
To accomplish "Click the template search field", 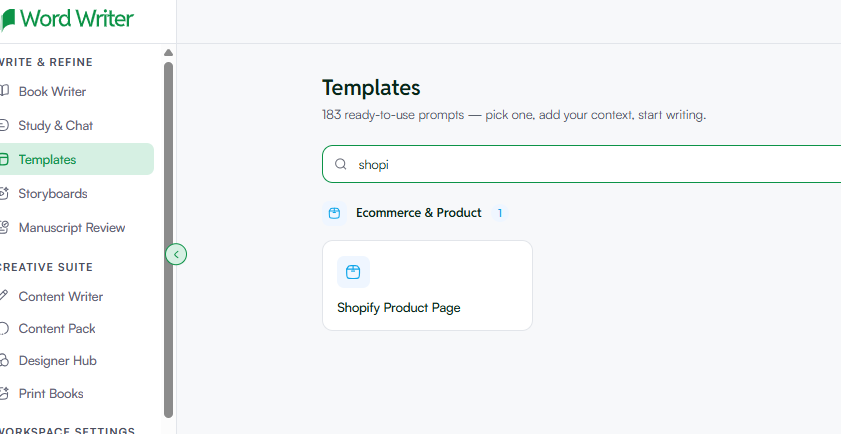I will pyautogui.click(x=581, y=164).
